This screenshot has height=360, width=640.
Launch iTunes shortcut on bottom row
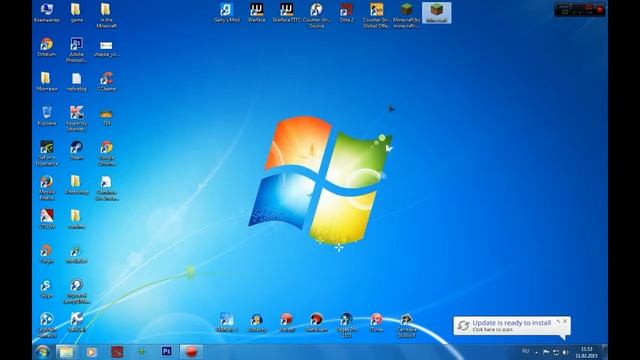coord(376,322)
